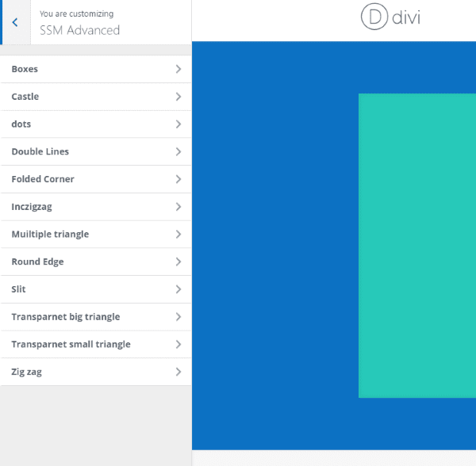The width and height of the screenshot is (476, 466).
Task: Open Round Edge settings panel
Action: (38, 262)
